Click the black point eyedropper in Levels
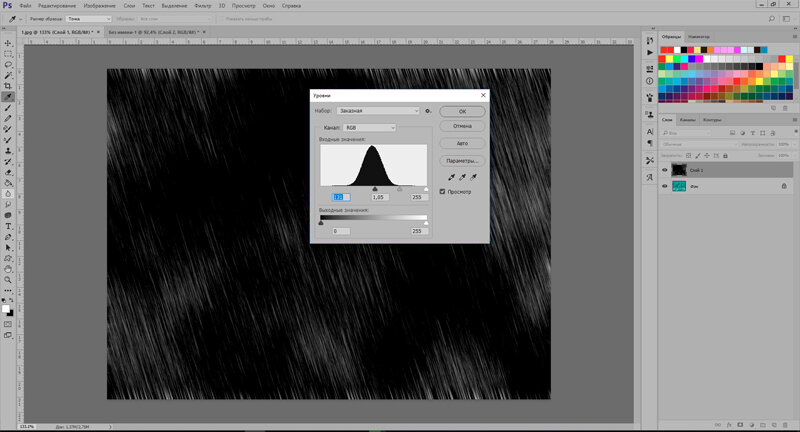The width and height of the screenshot is (800, 432). 451,177
